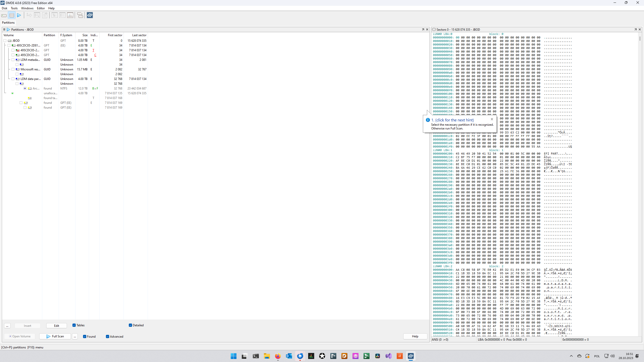Pin or float the Sectors panel
The height and width of the screenshot is (362, 644).
click(635, 29)
